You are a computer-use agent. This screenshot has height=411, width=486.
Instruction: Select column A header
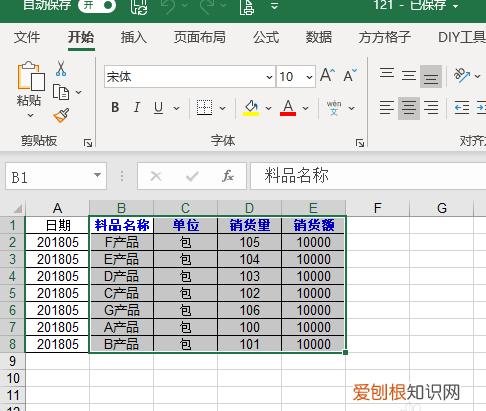click(x=57, y=208)
